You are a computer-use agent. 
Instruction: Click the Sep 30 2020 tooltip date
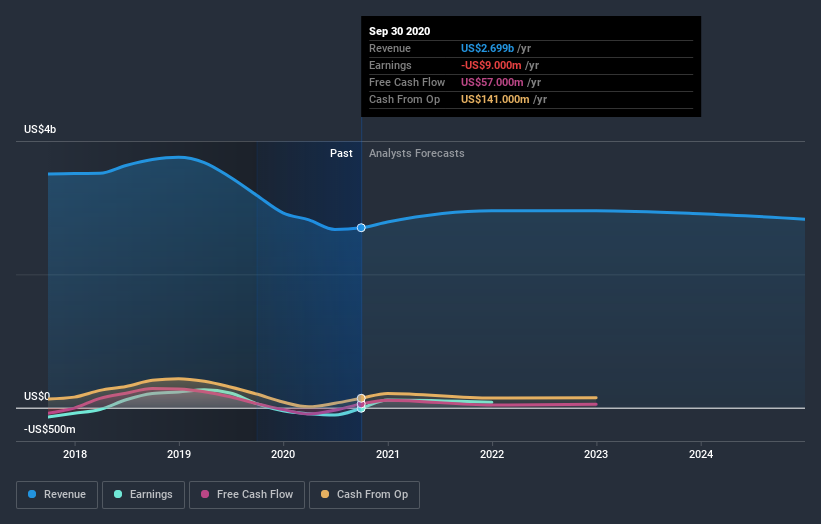tap(400, 31)
